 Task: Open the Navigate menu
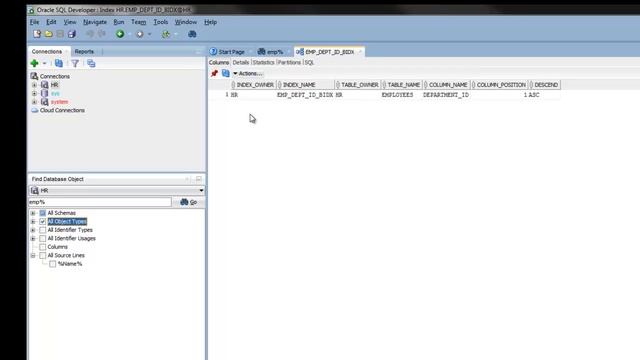(x=95, y=22)
